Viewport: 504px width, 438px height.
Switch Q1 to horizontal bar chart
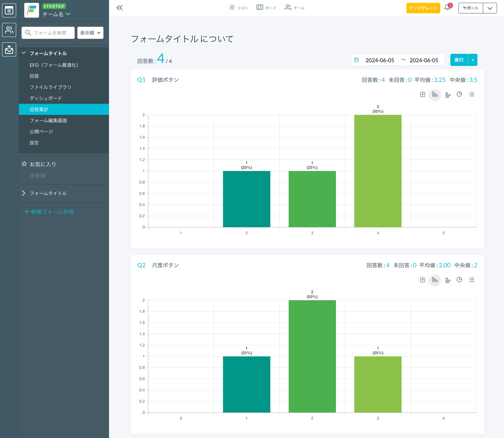tap(448, 95)
